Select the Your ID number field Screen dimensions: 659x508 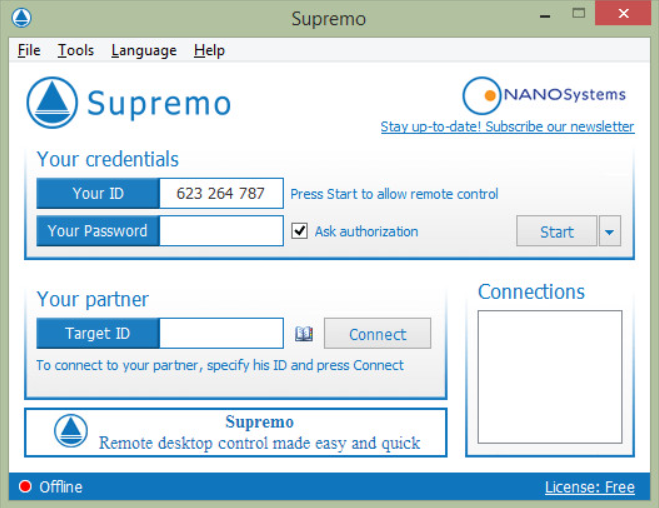(x=221, y=193)
